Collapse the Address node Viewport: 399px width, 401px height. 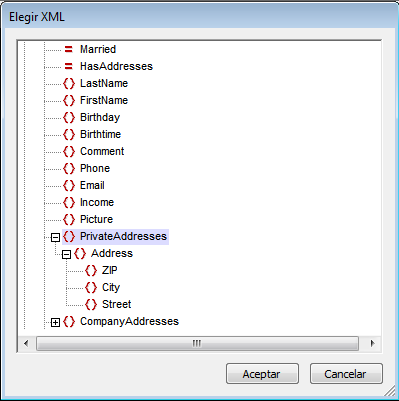pyautogui.click(x=67, y=254)
